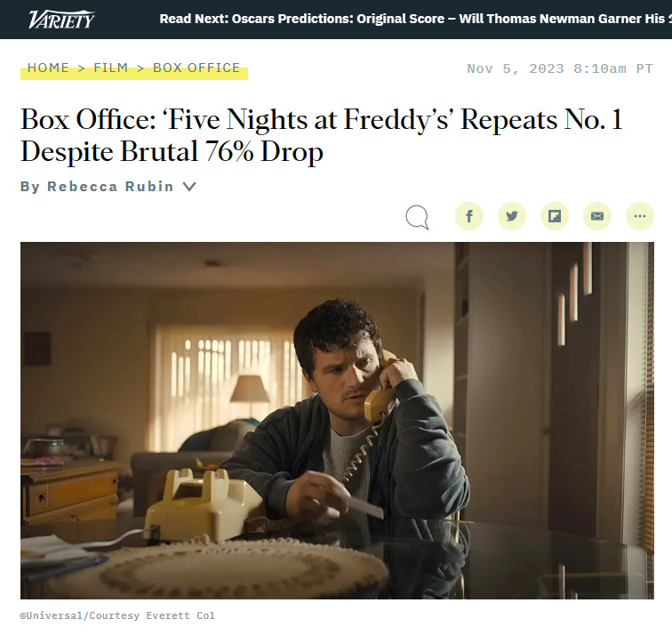Open the hero image of man on phone
Image resolution: width=672 pixels, height=635 pixels.
[x=337, y=420]
